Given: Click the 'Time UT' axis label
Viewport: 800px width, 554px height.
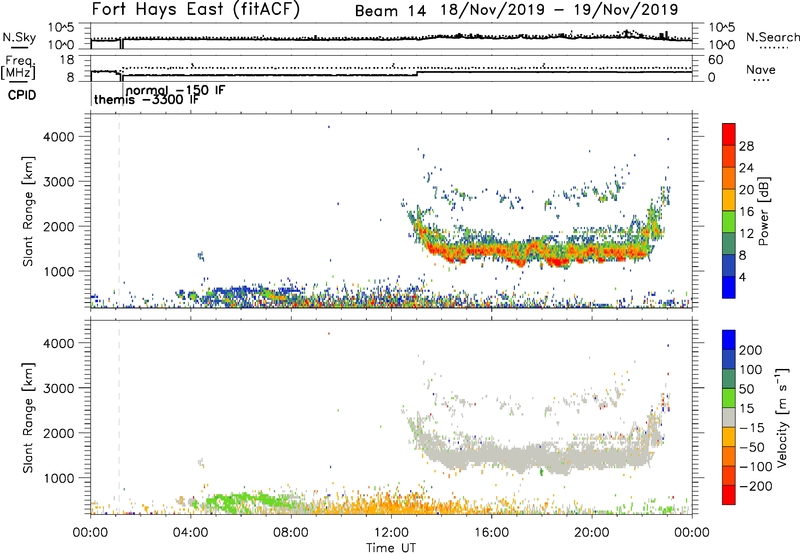Looking at the screenshot, I should click(x=391, y=548).
